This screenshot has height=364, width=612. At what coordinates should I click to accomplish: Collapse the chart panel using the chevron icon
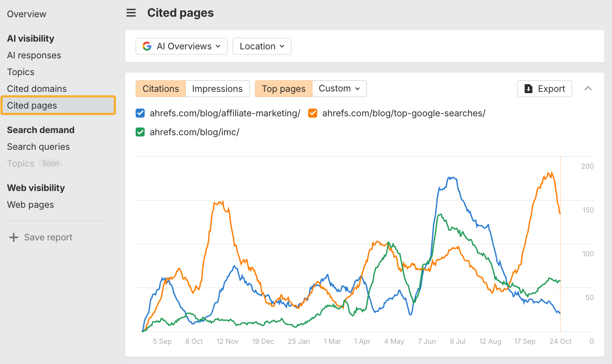pyautogui.click(x=588, y=88)
